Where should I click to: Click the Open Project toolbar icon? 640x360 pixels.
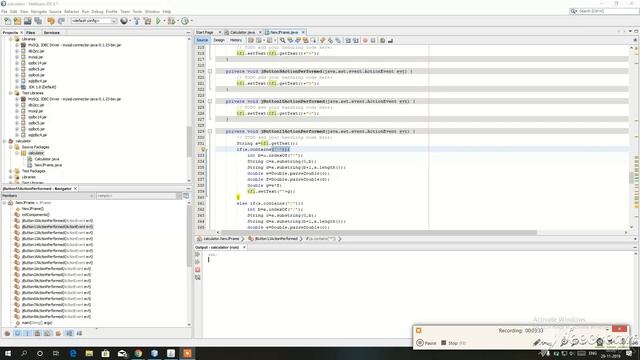[x=27, y=21]
